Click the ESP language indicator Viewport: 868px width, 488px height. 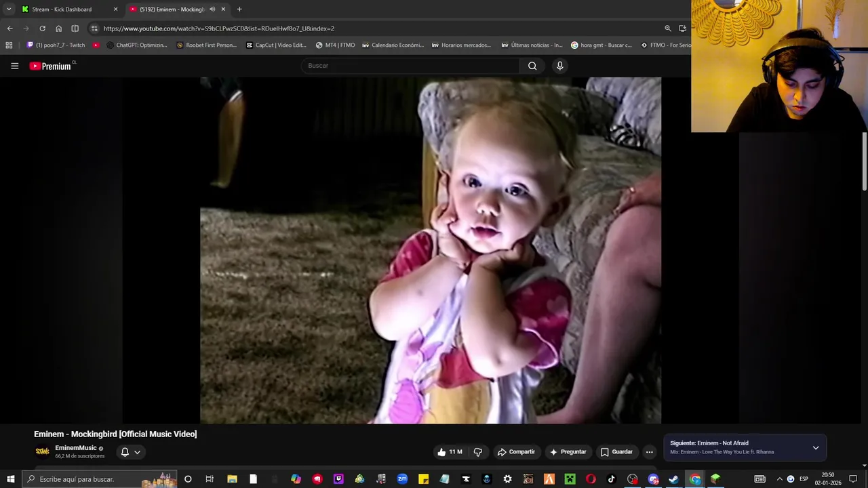[804, 479]
